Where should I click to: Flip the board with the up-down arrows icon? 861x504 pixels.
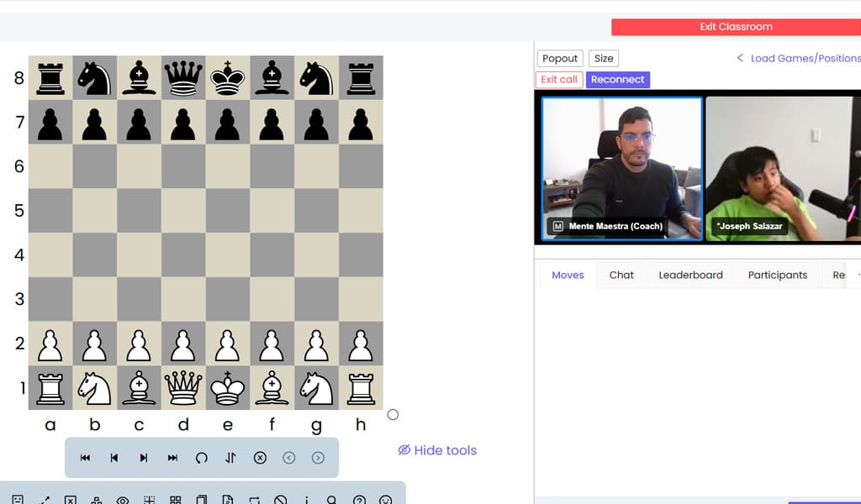pos(230,458)
